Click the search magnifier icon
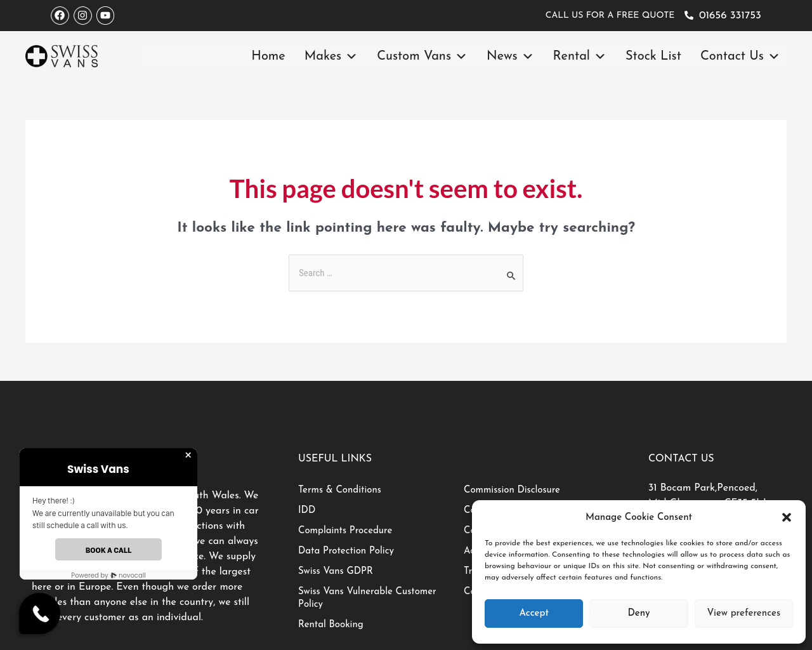The width and height of the screenshot is (812, 650). (x=511, y=275)
